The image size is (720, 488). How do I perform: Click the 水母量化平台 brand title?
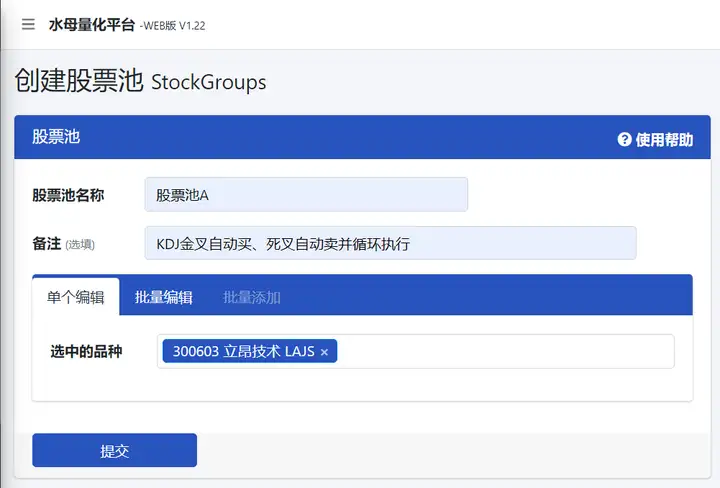(x=92, y=25)
